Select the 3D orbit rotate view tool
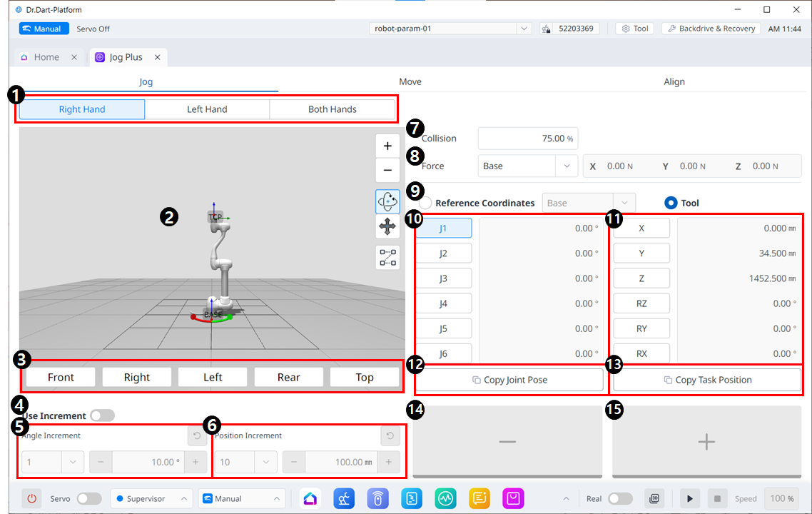 click(x=387, y=202)
